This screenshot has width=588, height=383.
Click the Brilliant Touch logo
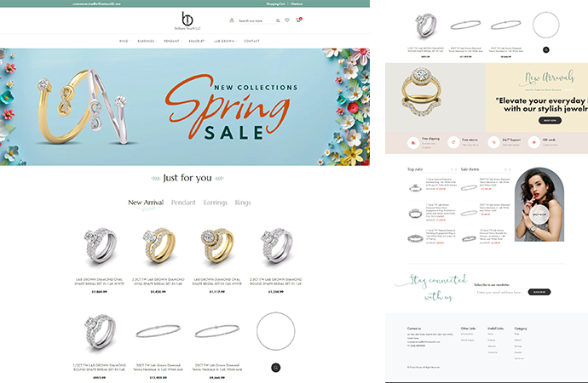[187, 20]
